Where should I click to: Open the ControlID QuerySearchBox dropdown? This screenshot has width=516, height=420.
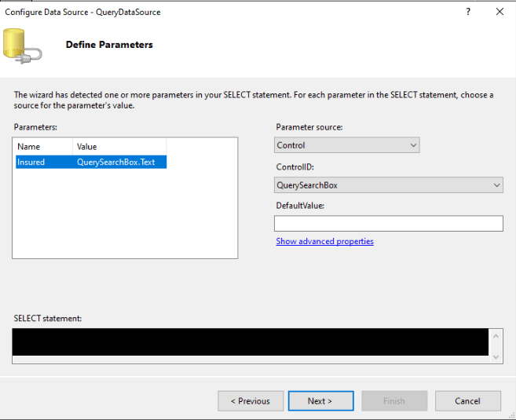click(388, 185)
